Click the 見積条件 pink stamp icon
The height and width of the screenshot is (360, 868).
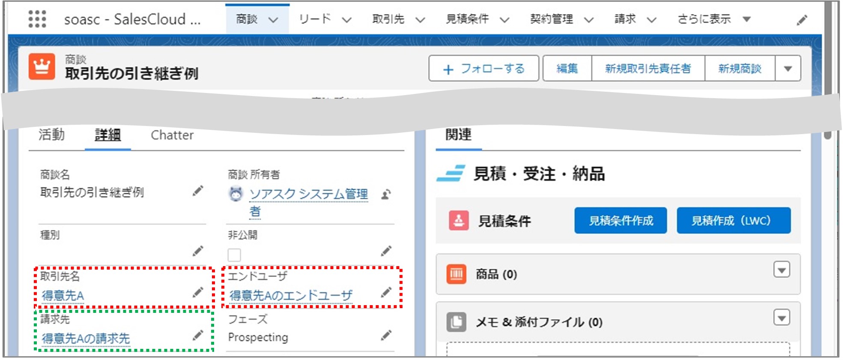point(459,221)
